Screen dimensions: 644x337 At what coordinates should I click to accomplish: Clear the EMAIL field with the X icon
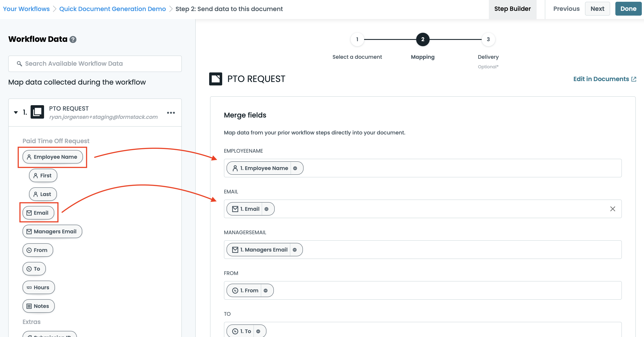(x=613, y=209)
